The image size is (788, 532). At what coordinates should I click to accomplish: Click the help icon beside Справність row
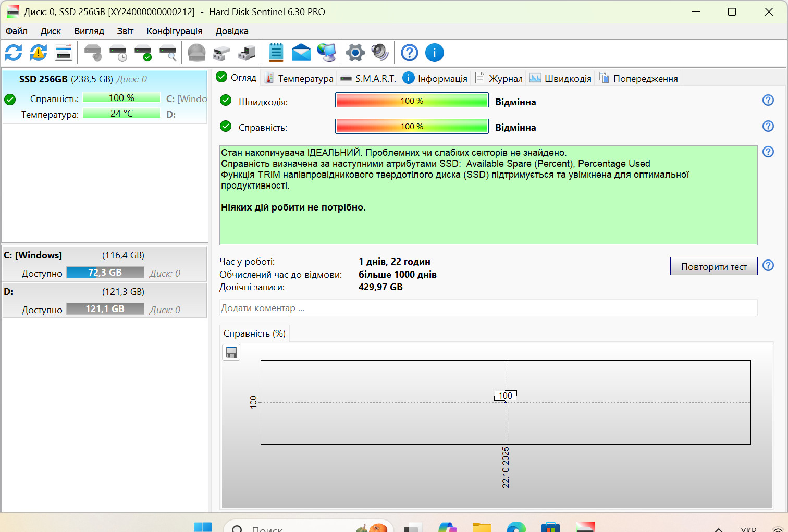pos(768,126)
